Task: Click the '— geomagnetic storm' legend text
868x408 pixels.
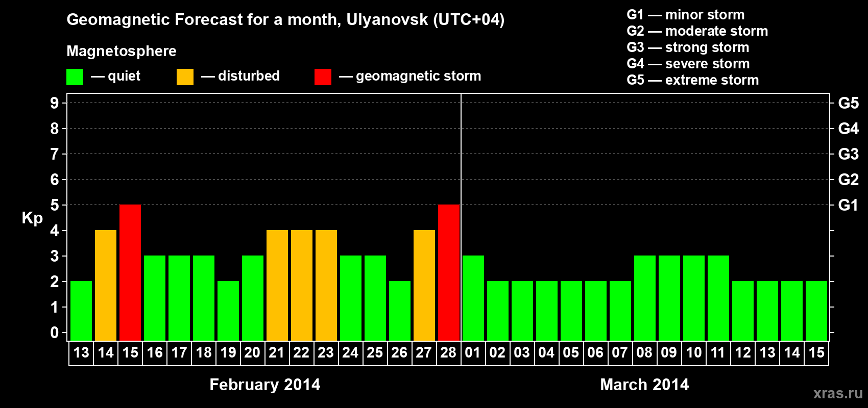Action: tap(410, 76)
